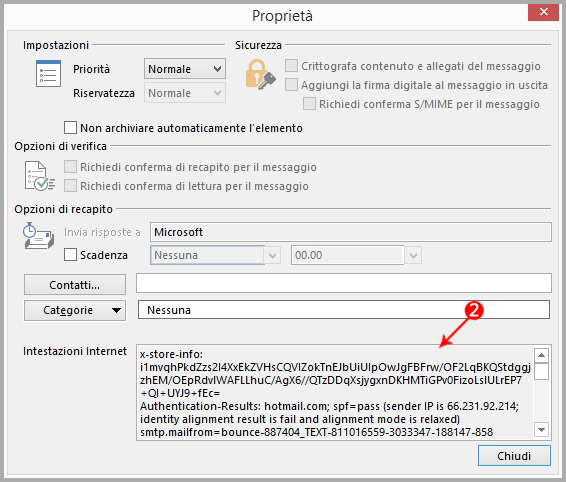Image resolution: width=566 pixels, height=482 pixels.
Task: Open the Priorità dropdown
Action: pos(185,69)
